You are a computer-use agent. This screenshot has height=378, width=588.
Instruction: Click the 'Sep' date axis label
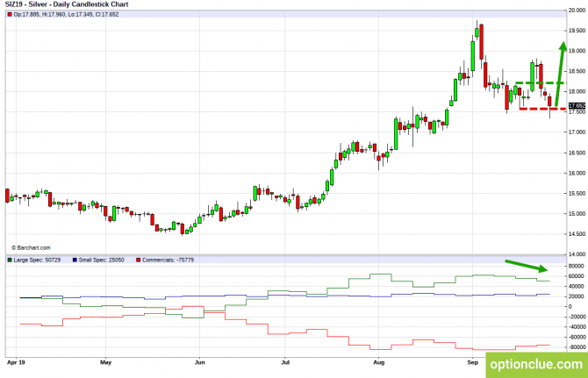coord(472,362)
